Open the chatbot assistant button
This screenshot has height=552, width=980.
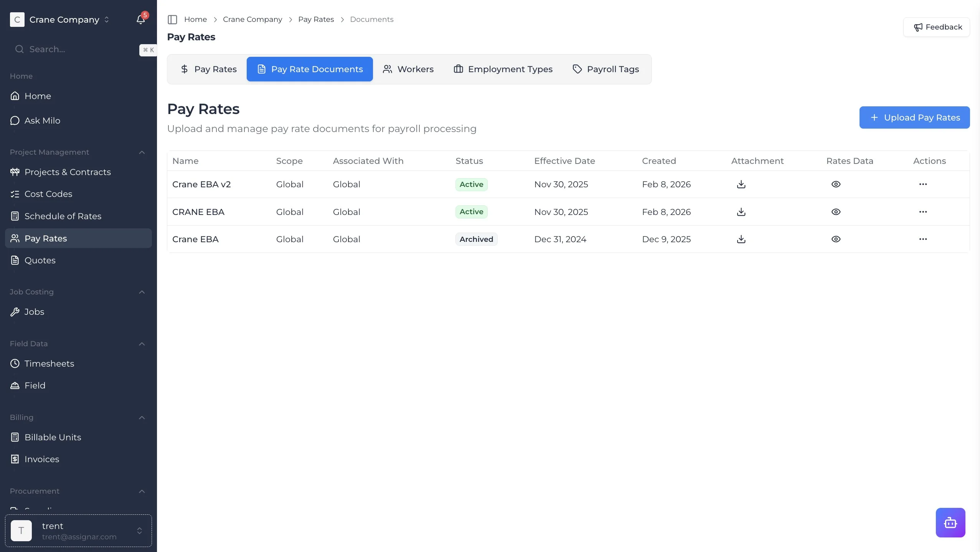coord(950,522)
